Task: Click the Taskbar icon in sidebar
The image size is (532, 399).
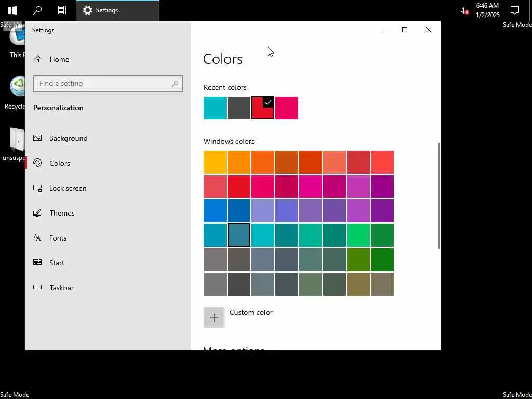Action: click(x=37, y=288)
